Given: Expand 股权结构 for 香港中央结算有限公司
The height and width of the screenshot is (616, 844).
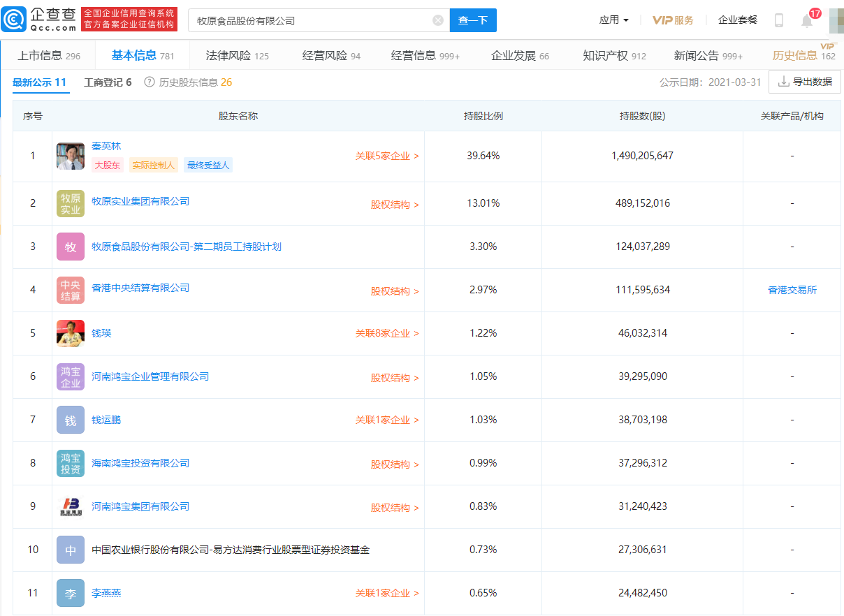Looking at the screenshot, I should [395, 291].
